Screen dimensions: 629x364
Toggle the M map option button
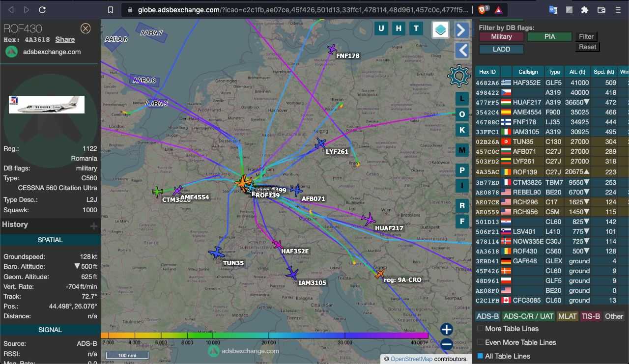tap(462, 150)
